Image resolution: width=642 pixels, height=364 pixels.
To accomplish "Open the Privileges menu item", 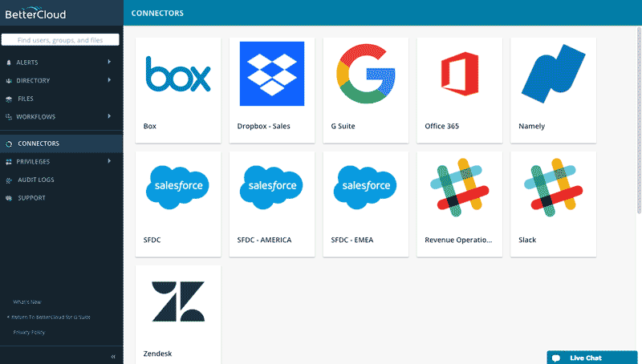I will point(62,161).
